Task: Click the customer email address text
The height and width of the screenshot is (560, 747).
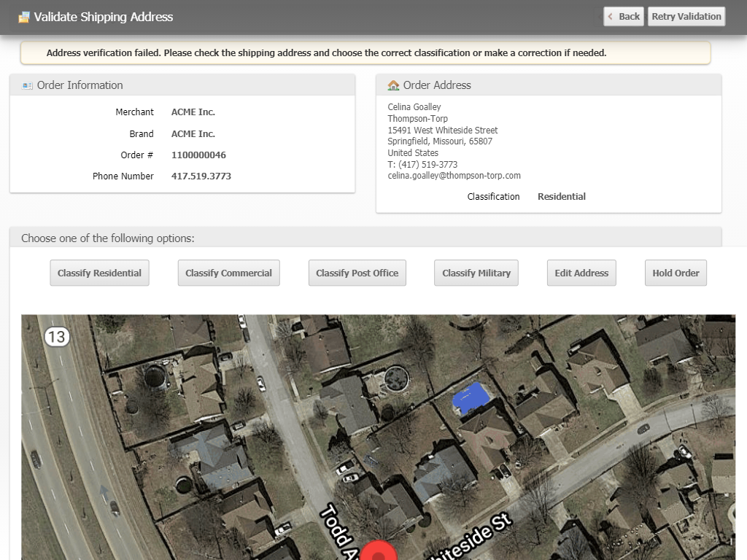Action: coord(454,176)
